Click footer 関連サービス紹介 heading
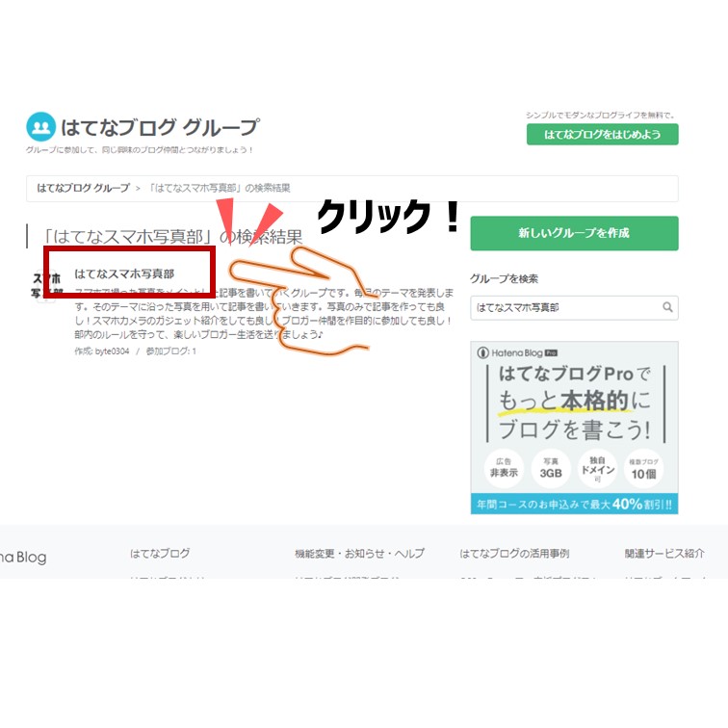This screenshot has width=728, height=728. click(664, 554)
